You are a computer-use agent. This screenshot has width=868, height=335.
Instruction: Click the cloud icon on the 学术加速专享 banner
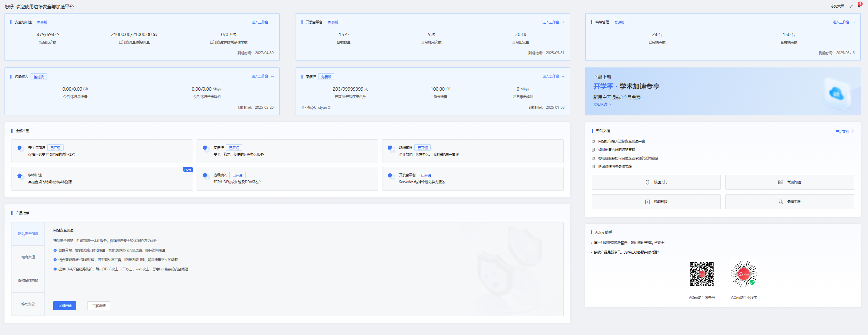pyautogui.click(x=836, y=93)
